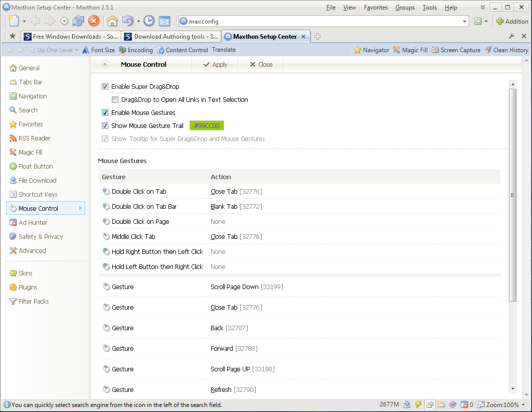Switch to Download Authoring tools tab
532x412 pixels.
[x=171, y=36]
